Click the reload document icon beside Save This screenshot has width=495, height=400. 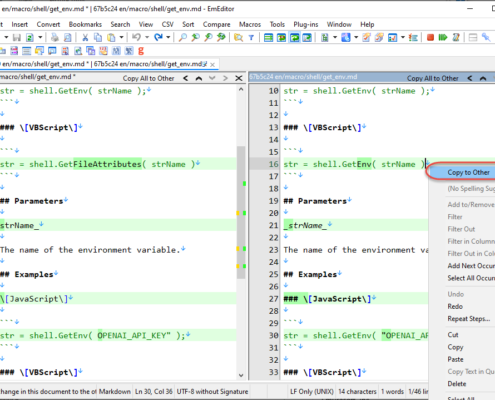tap(30, 38)
